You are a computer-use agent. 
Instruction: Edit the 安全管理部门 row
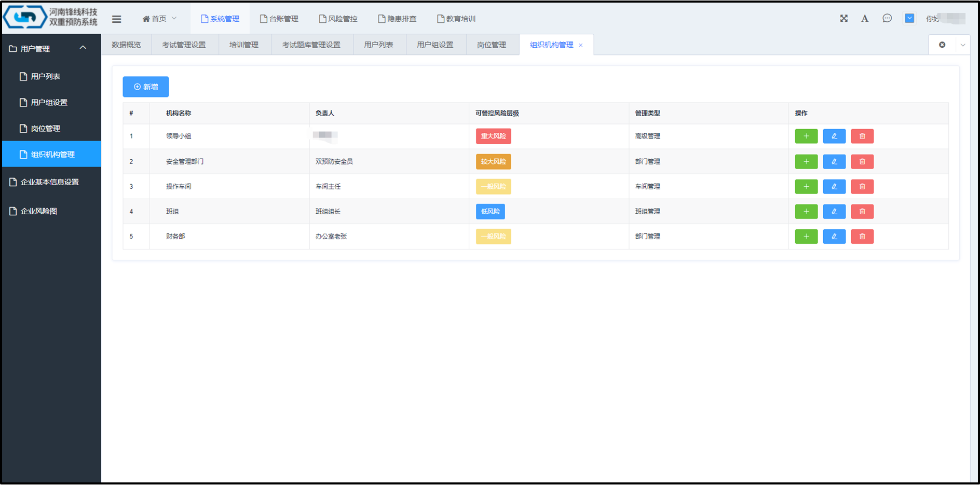click(834, 162)
